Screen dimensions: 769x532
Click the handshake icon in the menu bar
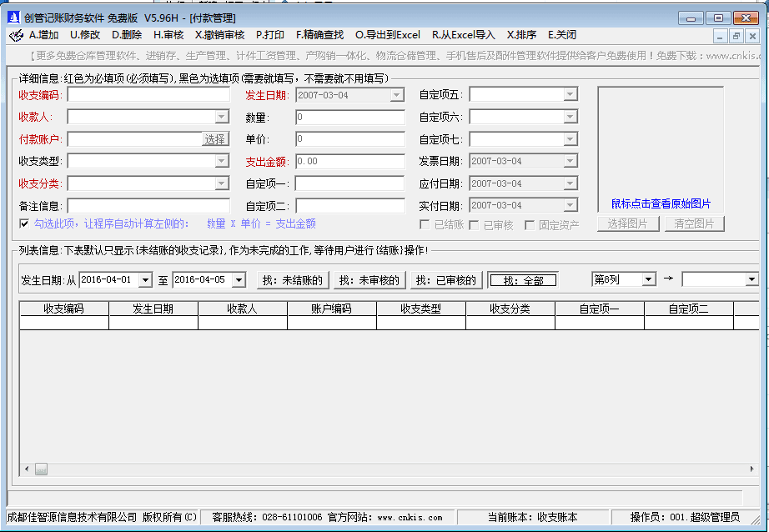[15, 36]
